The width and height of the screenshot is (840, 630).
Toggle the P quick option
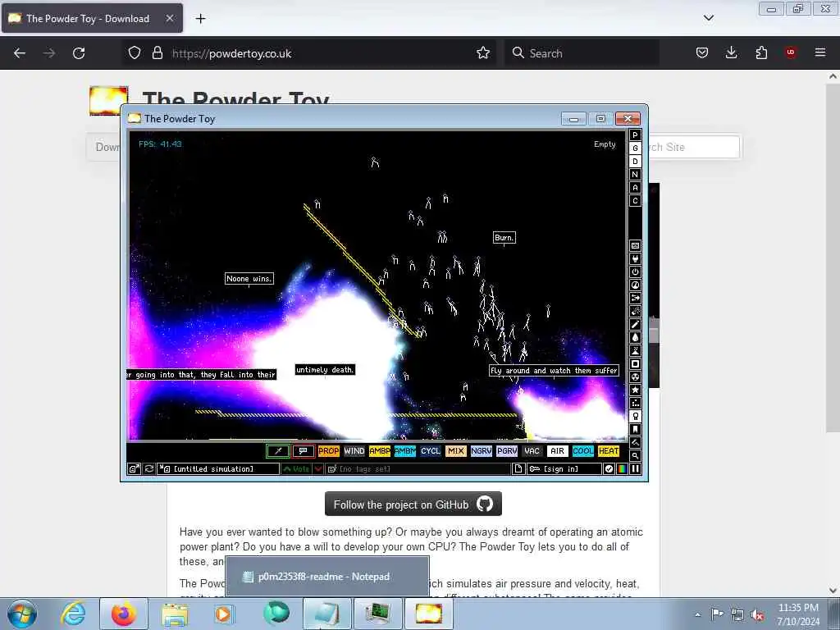[x=636, y=135]
